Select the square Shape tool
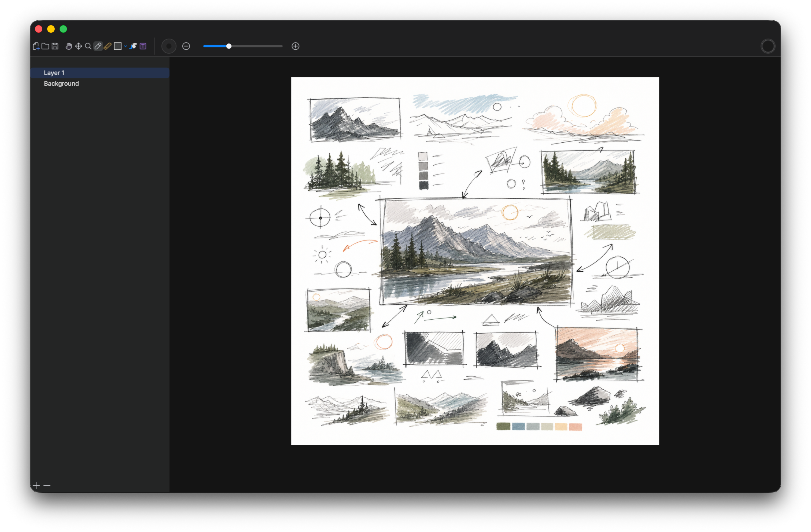 click(x=118, y=46)
